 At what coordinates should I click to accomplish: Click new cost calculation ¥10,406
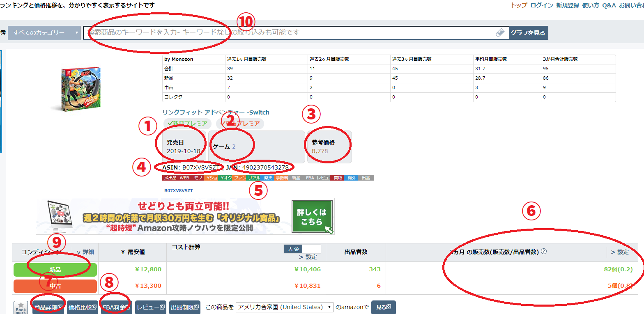tap(307, 270)
